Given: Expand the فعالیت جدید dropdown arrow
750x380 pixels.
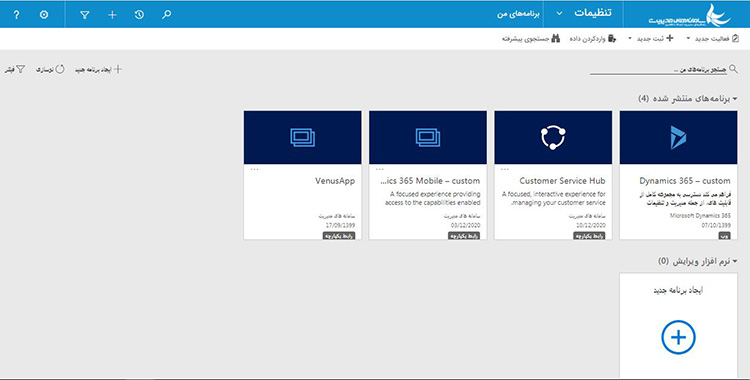Looking at the screenshot, I should 688,39.
